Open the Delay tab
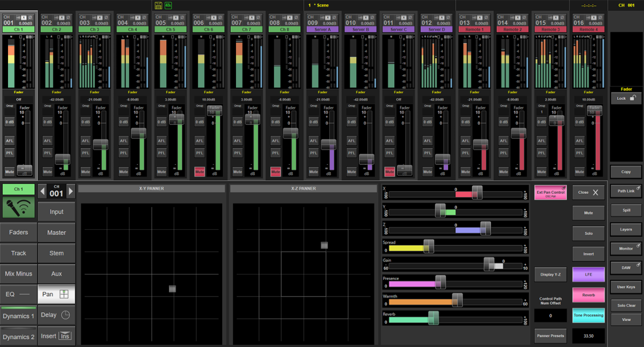 pos(56,315)
